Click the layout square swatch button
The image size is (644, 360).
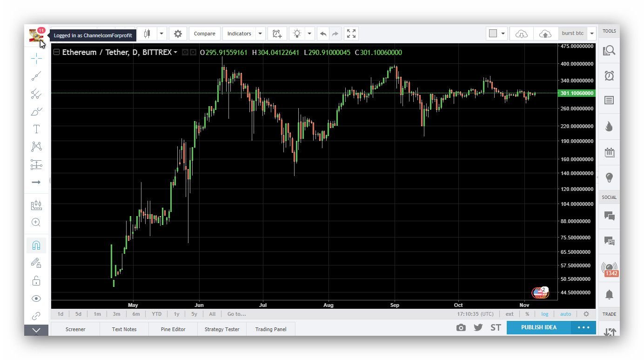(x=493, y=34)
